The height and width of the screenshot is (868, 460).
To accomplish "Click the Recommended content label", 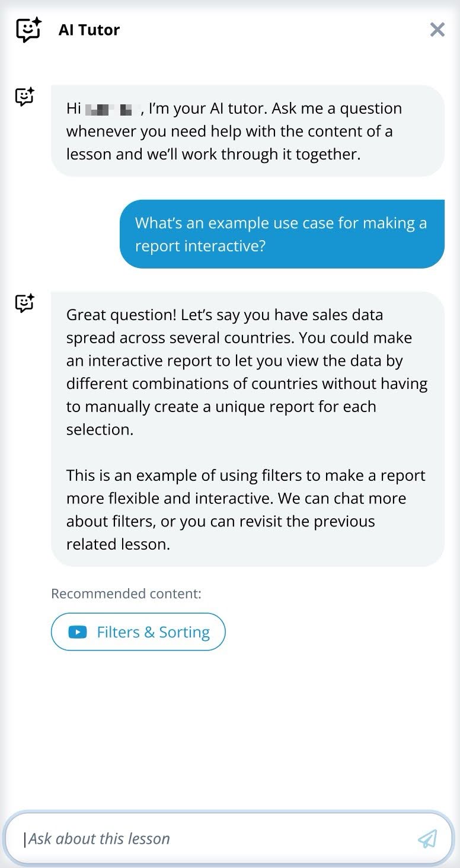I will (x=124, y=593).
